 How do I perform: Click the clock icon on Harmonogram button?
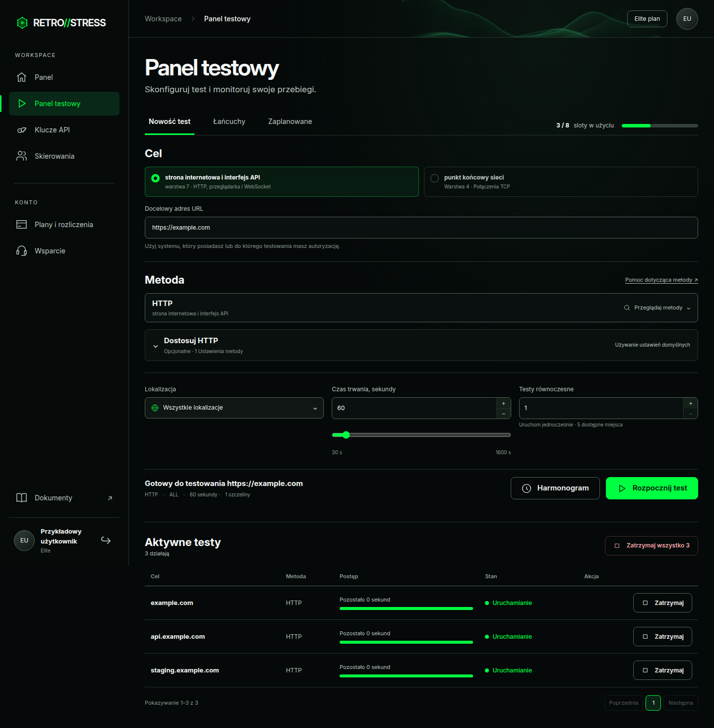[527, 488]
